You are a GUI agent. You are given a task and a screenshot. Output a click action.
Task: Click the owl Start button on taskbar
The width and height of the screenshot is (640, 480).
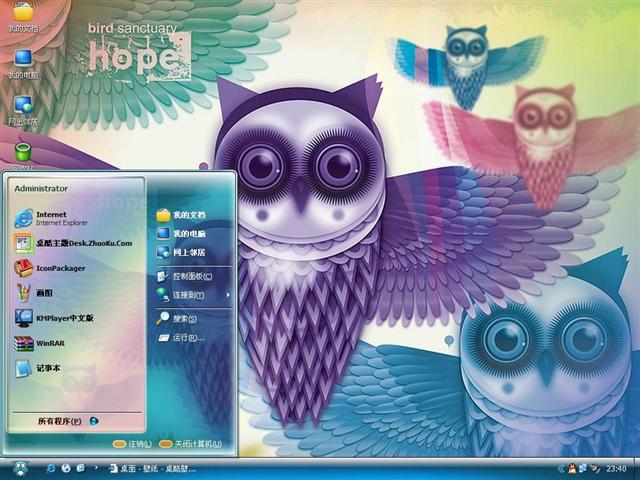[20, 469]
